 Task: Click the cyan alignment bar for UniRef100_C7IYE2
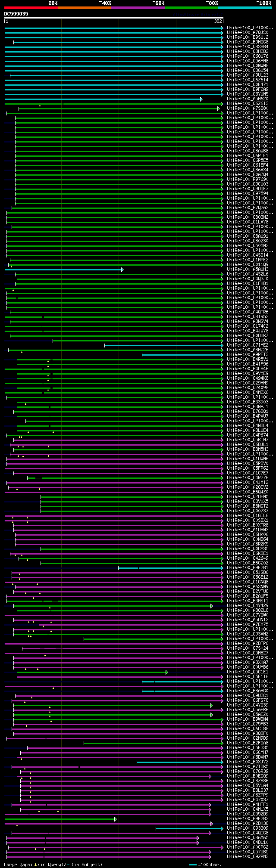click(164, 345)
